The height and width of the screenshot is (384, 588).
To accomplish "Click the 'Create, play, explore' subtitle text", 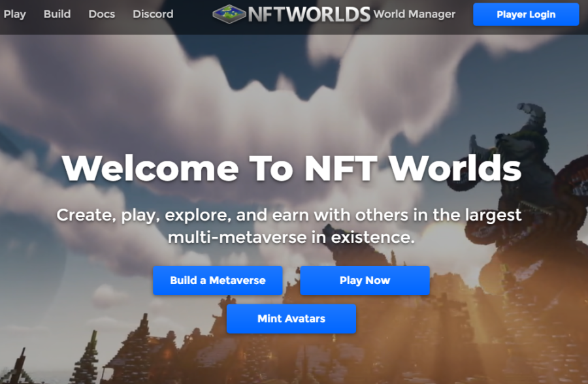I will (x=289, y=226).
